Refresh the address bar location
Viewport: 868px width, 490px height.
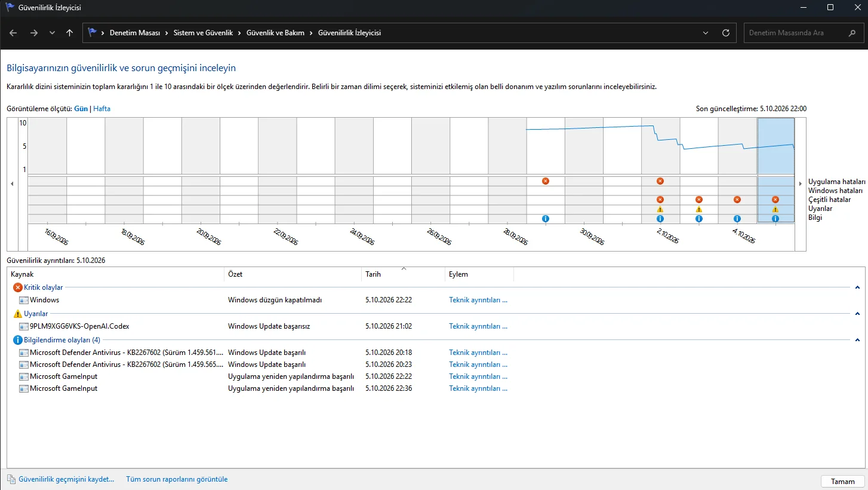(x=726, y=33)
